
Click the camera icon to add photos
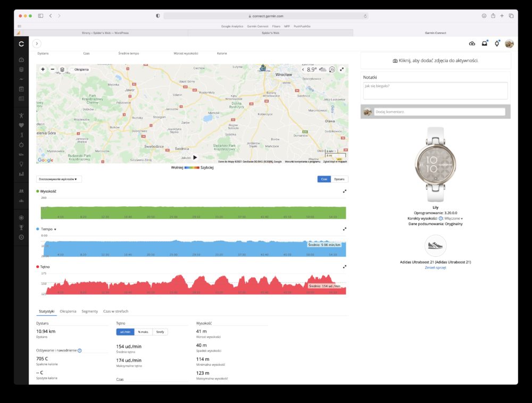coord(395,61)
